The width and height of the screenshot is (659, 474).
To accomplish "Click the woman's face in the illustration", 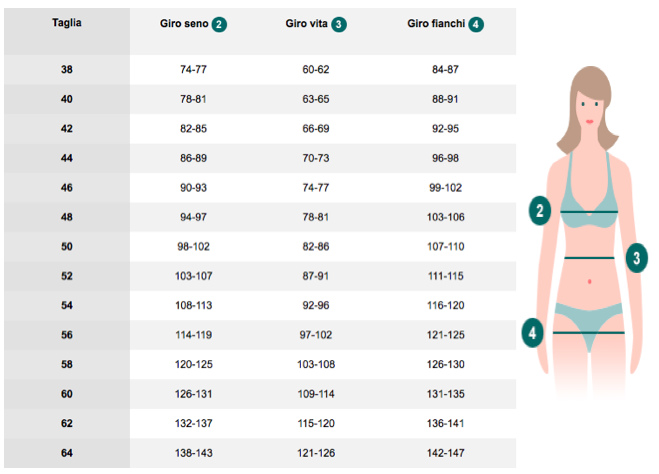I will (590, 107).
